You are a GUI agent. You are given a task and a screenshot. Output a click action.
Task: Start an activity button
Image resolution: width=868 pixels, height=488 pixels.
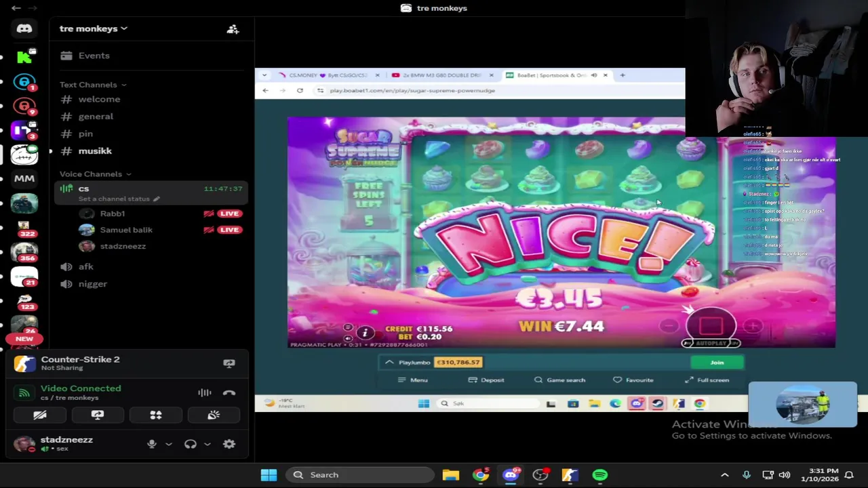point(156,415)
